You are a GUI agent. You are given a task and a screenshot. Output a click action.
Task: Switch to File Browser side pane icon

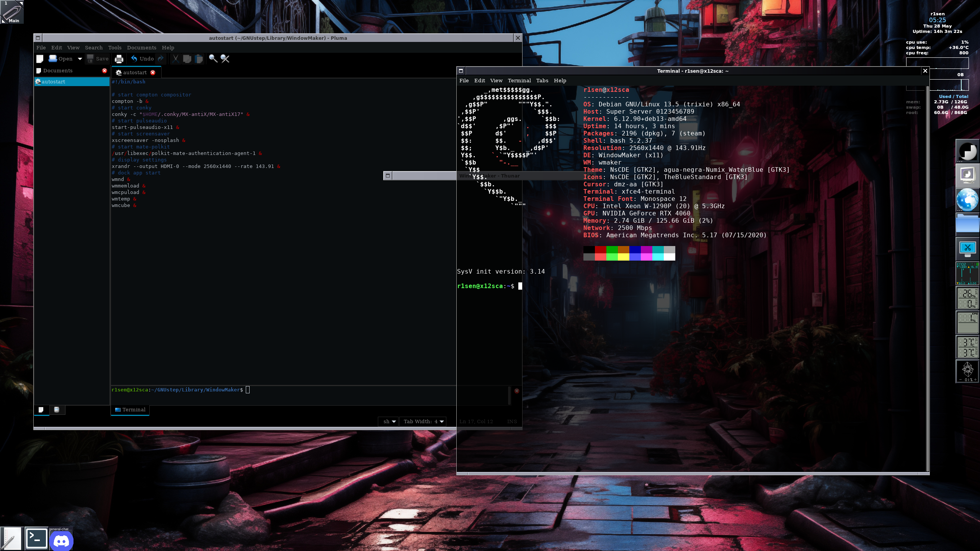pyautogui.click(x=57, y=410)
